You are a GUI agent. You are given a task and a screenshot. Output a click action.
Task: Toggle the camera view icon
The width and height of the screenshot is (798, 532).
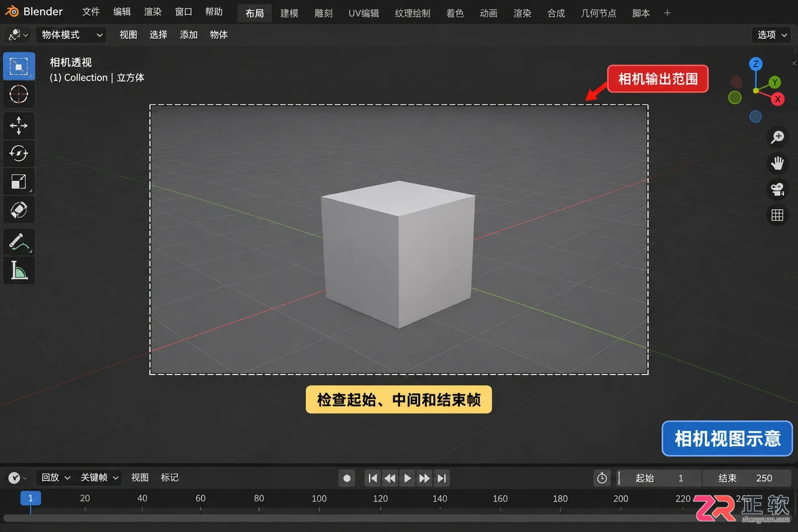[x=777, y=189]
